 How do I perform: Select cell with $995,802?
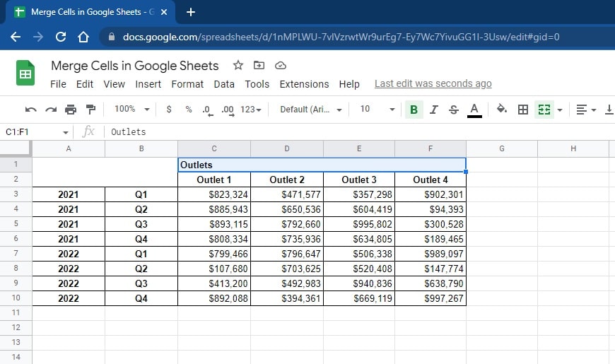[x=359, y=224]
